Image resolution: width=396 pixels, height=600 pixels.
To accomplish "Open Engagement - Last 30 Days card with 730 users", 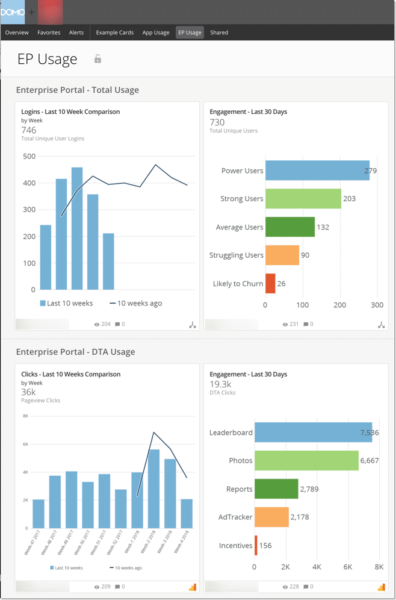I will tap(248, 112).
